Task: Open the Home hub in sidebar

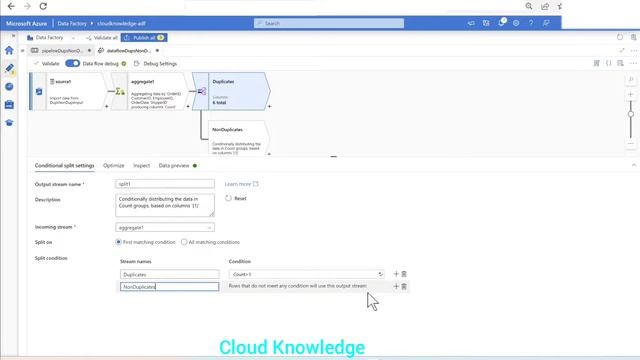Action: tap(9, 50)
